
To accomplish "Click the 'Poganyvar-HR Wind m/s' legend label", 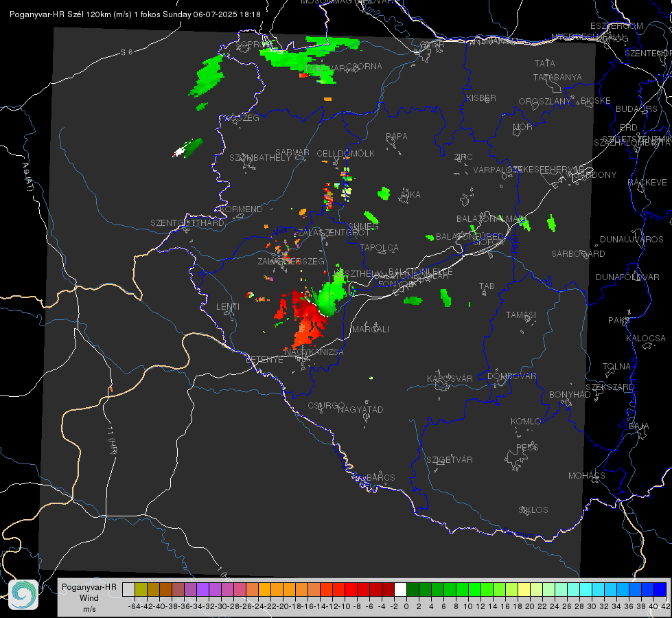I will [x=89, y=598].
